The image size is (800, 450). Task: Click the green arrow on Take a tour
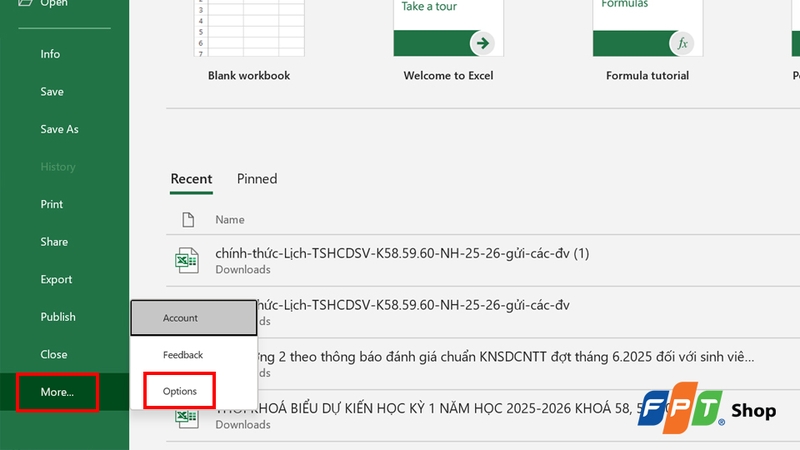[x=482, y=43]
